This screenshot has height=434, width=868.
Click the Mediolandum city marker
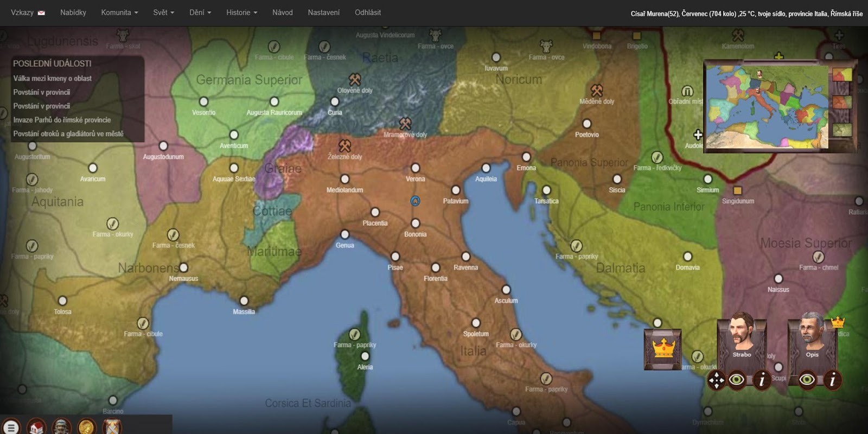tap(344, 179)
